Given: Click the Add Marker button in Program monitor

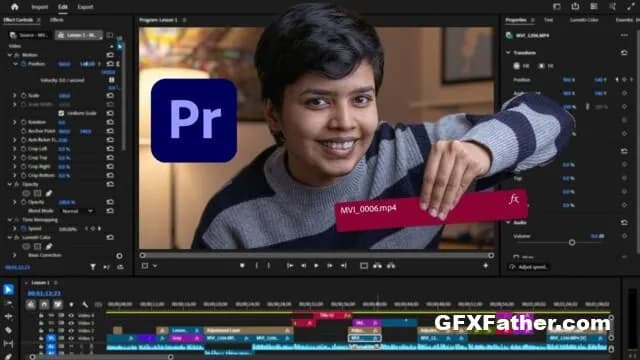Looking at the screenshot, I should 242,266.
